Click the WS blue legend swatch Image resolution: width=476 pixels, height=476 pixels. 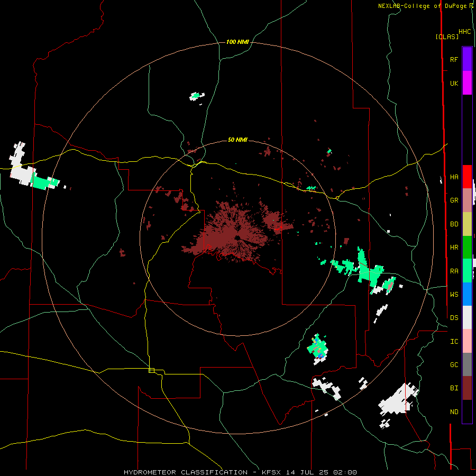467,294
